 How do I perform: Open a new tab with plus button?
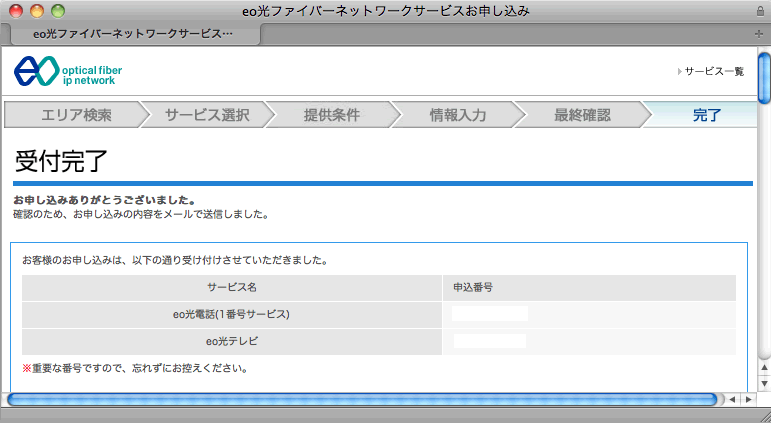[759, 34]
